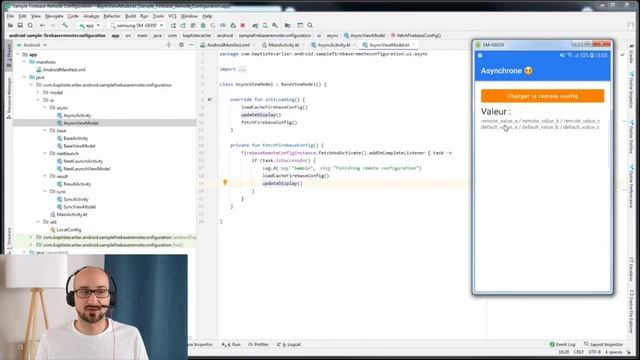This screenshot has width=640, height=360.
Task: Open the Event Log panel
Action: point(562,344)
